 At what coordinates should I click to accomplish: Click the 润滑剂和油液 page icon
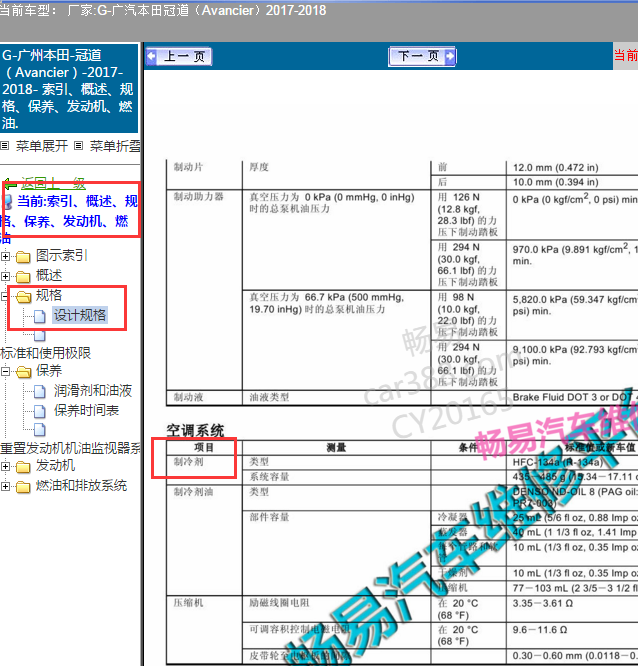tap(40, 391)
